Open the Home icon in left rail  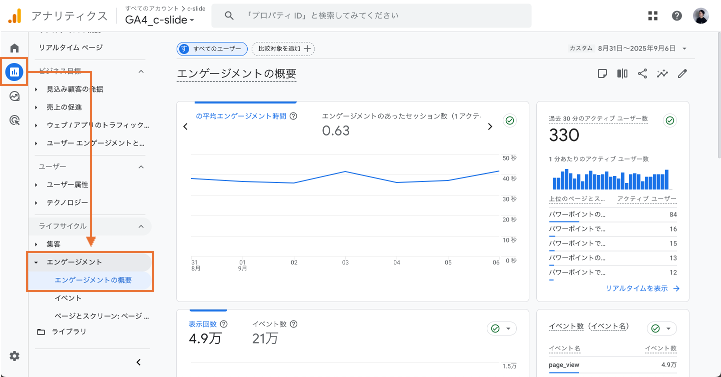coord(15,48)
